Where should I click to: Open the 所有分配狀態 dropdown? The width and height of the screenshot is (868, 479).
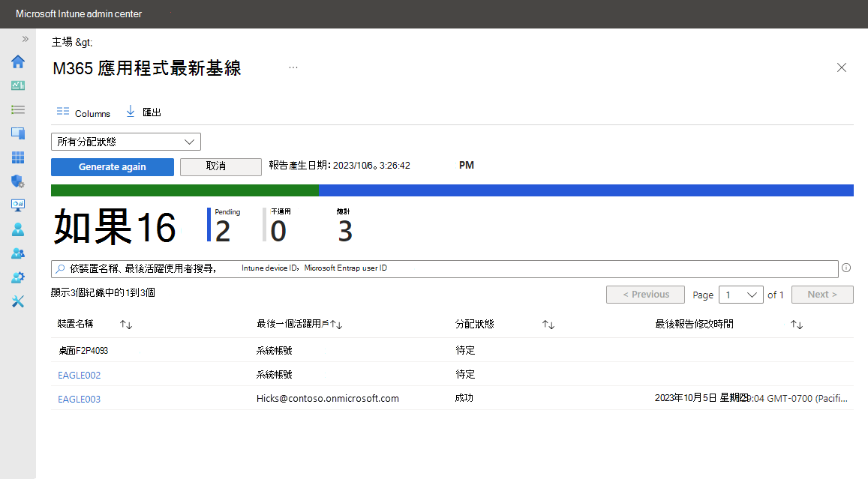(125, 142)
